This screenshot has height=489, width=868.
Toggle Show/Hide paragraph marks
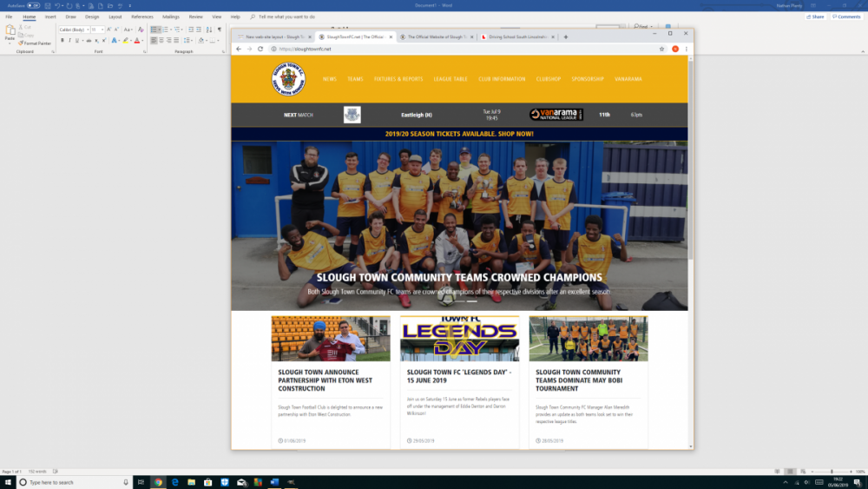point(220,30)
